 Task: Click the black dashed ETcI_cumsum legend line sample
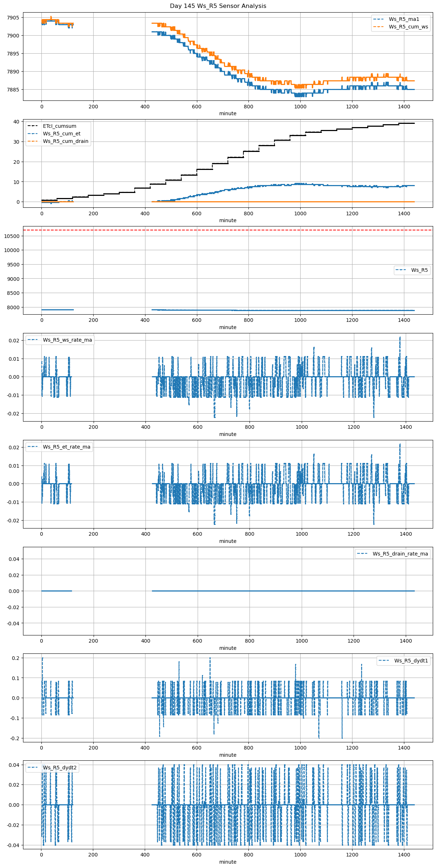[33, 126]
